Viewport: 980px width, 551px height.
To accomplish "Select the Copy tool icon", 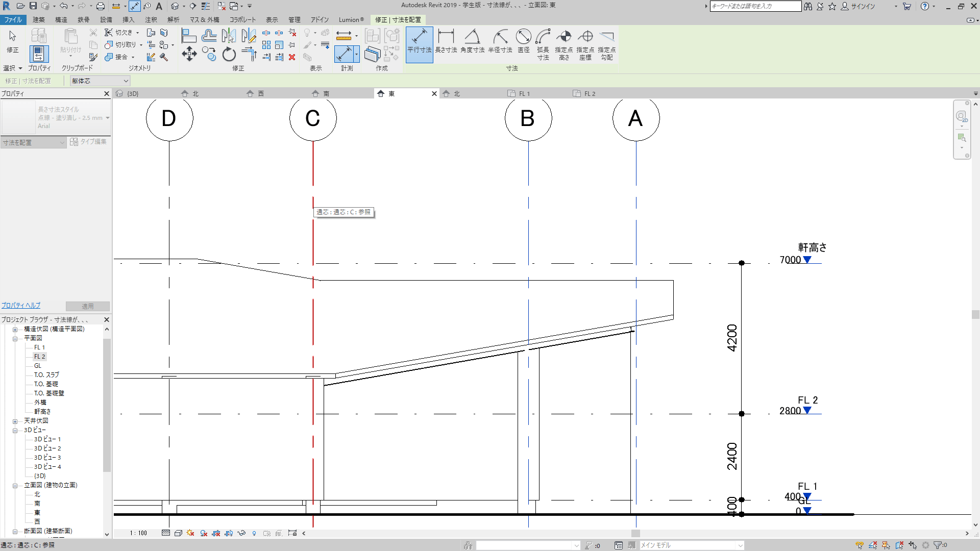I will [209, 54].
